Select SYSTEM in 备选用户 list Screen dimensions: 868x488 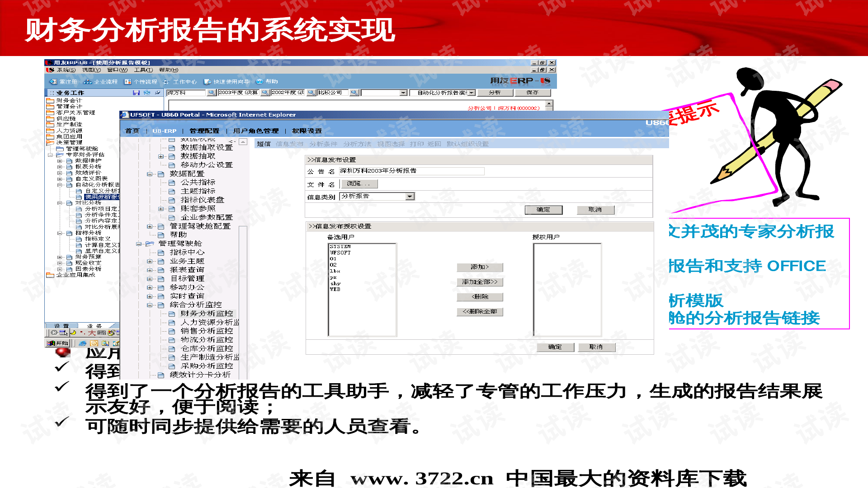pyautogui.click(x=340, y=247)
